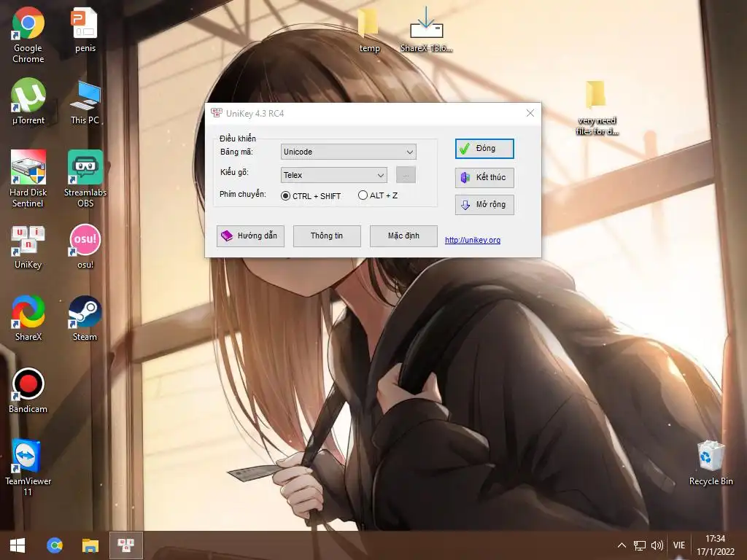Select ALT + Z switch key option
The height and width of the screenshot is (560, 747).
coord(378,195)
